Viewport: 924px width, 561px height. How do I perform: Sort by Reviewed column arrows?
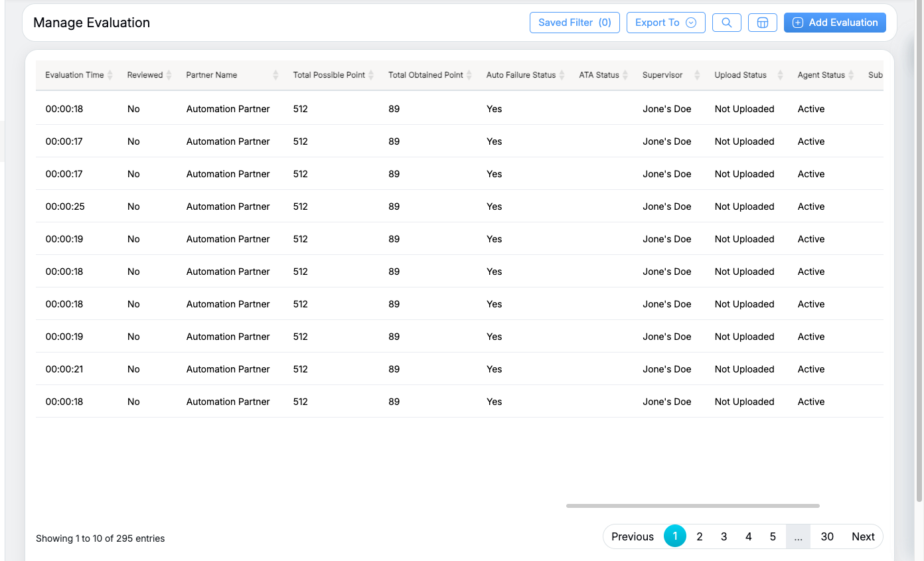169,75
